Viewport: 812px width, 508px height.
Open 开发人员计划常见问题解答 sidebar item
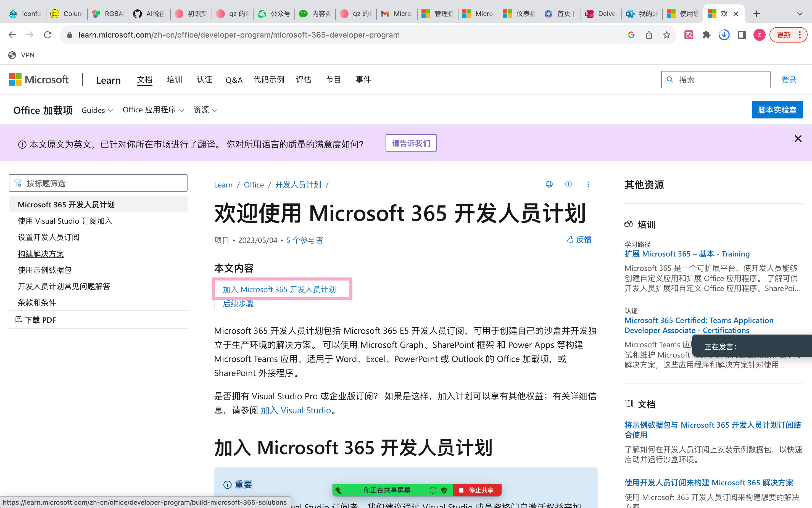[x=64, y=286]
